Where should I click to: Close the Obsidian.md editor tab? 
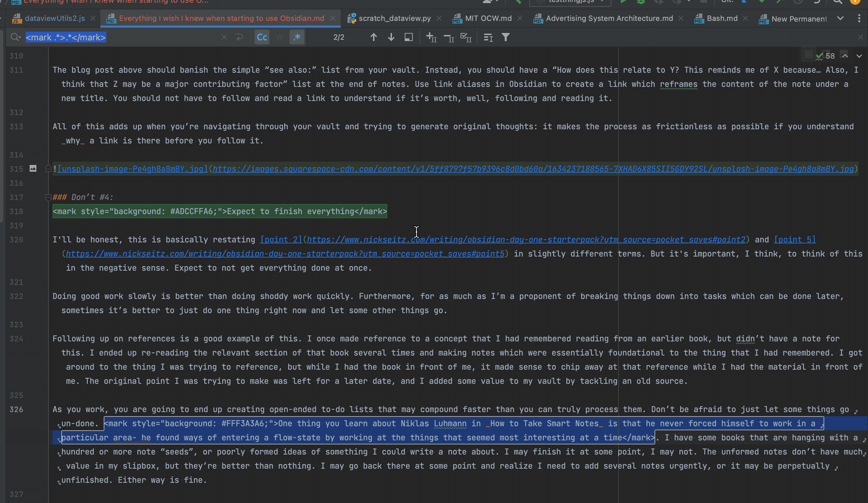(332, 18)
